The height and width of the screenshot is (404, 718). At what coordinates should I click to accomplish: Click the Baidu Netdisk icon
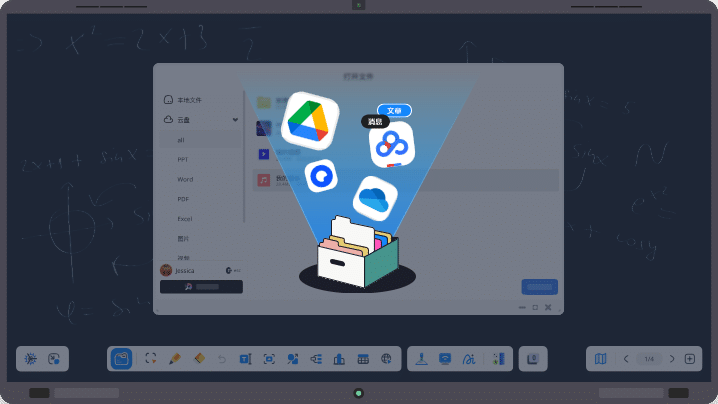pyautogui.click(x=392, y=145)
